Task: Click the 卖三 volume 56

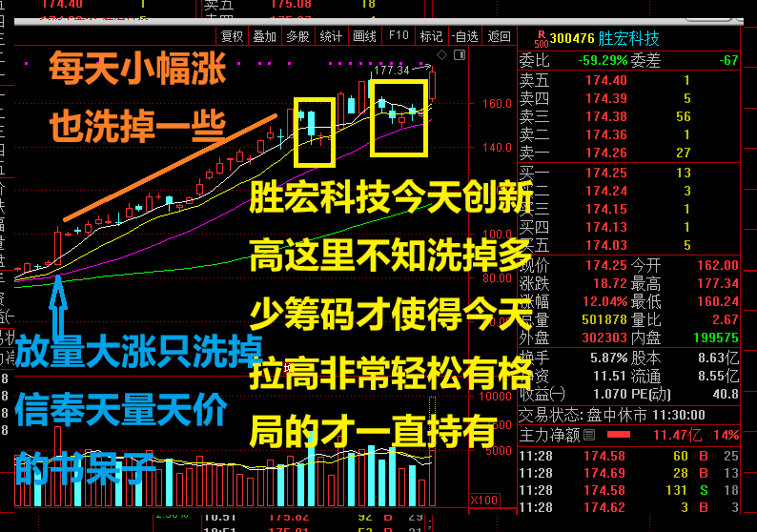Action: [x=684, y=116]
